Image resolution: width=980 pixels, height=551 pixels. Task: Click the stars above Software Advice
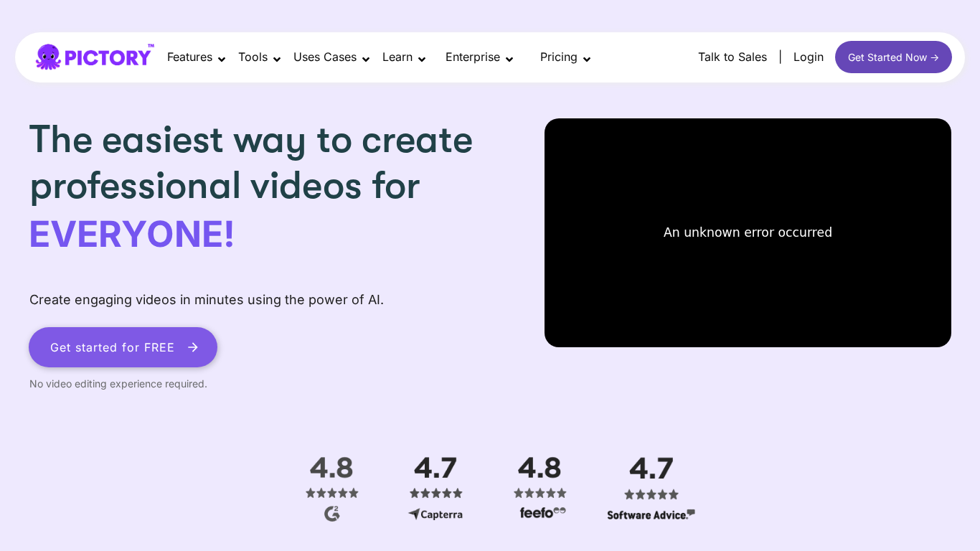point(651,493)
